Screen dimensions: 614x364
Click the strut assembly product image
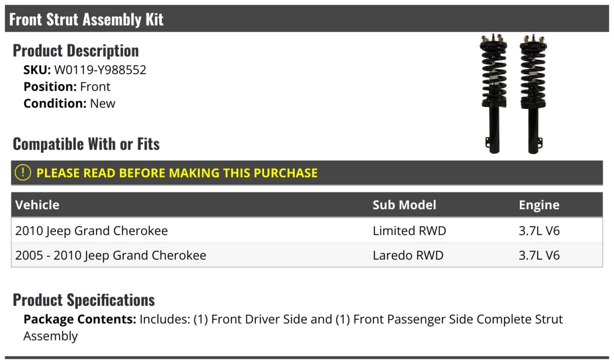click(x=512, y=94)
